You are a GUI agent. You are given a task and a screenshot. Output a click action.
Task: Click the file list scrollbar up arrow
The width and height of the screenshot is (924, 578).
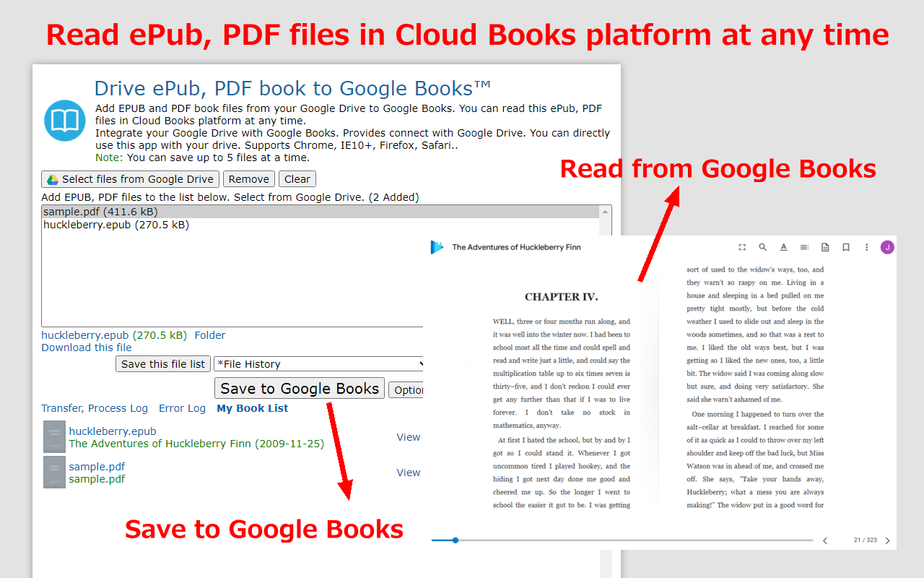coord(606,211)
